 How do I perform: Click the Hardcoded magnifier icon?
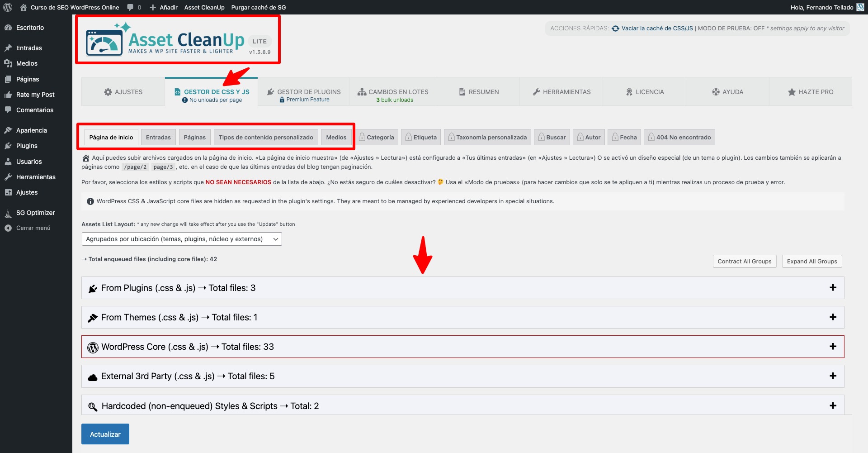[x=93, y=407]
